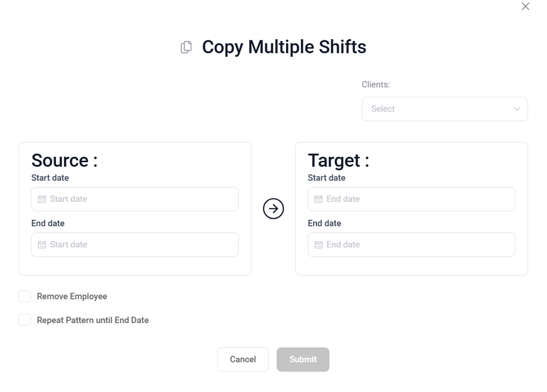Click the Remove Employee label text

tap(72, 296)
